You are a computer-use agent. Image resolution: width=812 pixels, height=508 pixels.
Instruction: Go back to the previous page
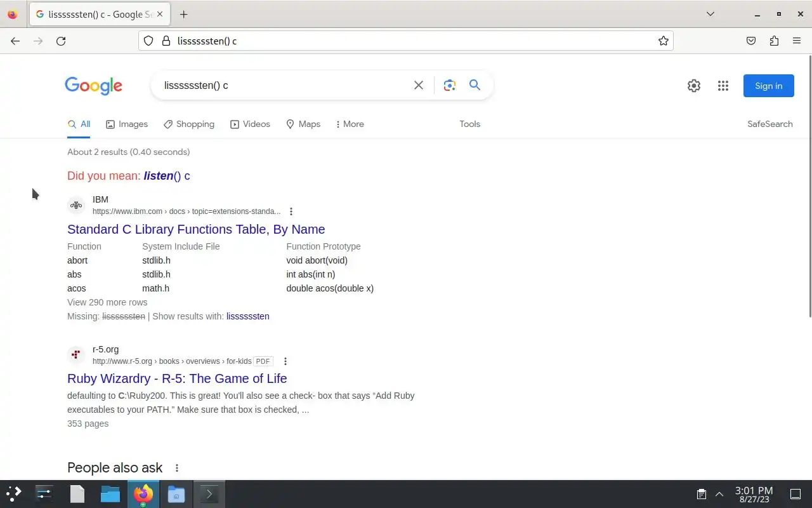pyautogui.click(x=15, y=41)
